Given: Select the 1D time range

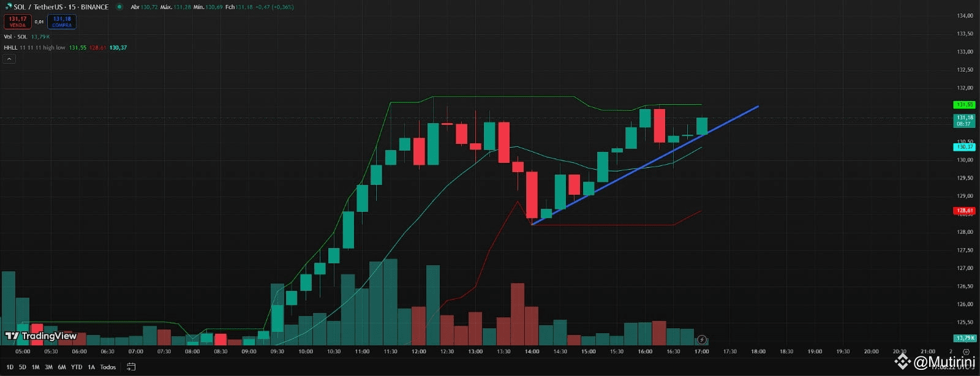Looking at the screenshot, I should (10, 367).
